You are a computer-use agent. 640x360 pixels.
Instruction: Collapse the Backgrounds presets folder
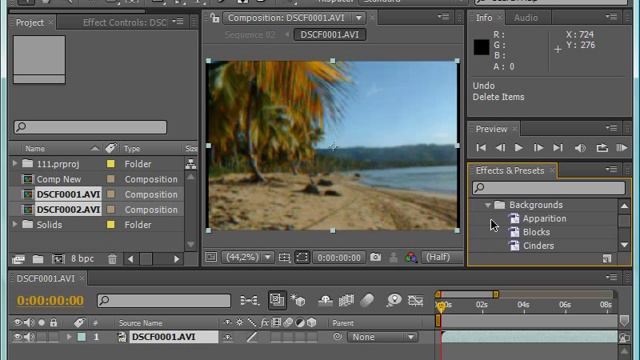click(487, 205)
